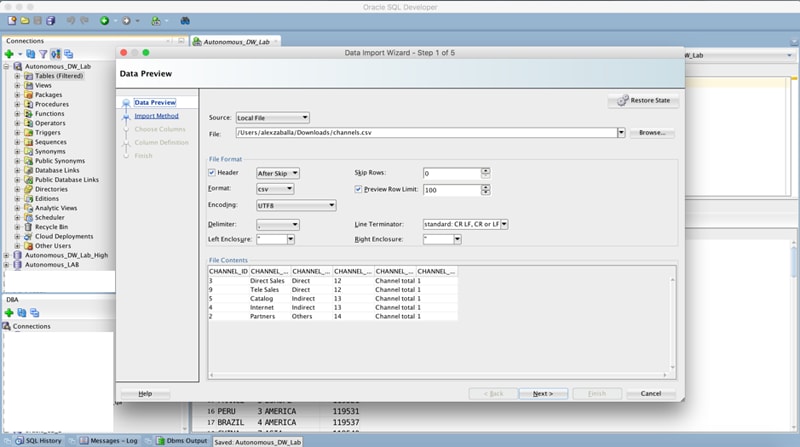
Task: Click the Save All toolbar icon
Action: point(50,20)
